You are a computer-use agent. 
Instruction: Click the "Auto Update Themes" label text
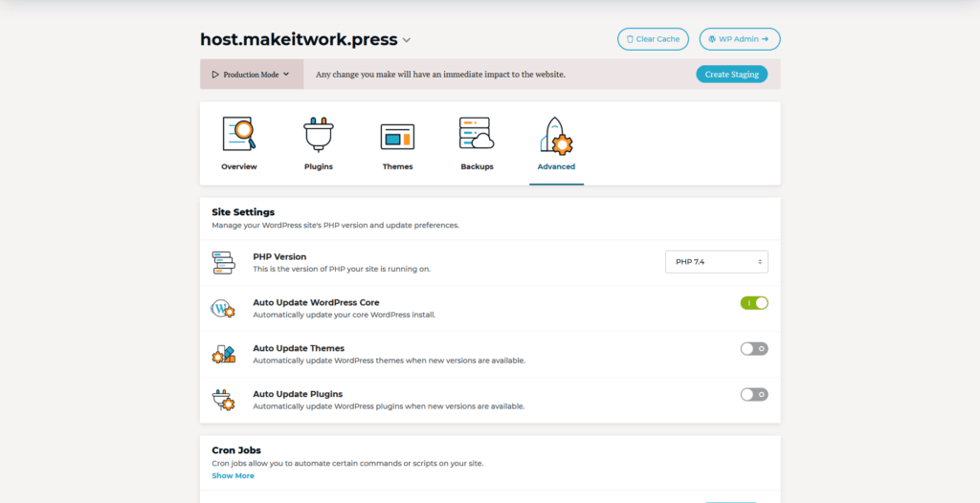tap(299, 348)
